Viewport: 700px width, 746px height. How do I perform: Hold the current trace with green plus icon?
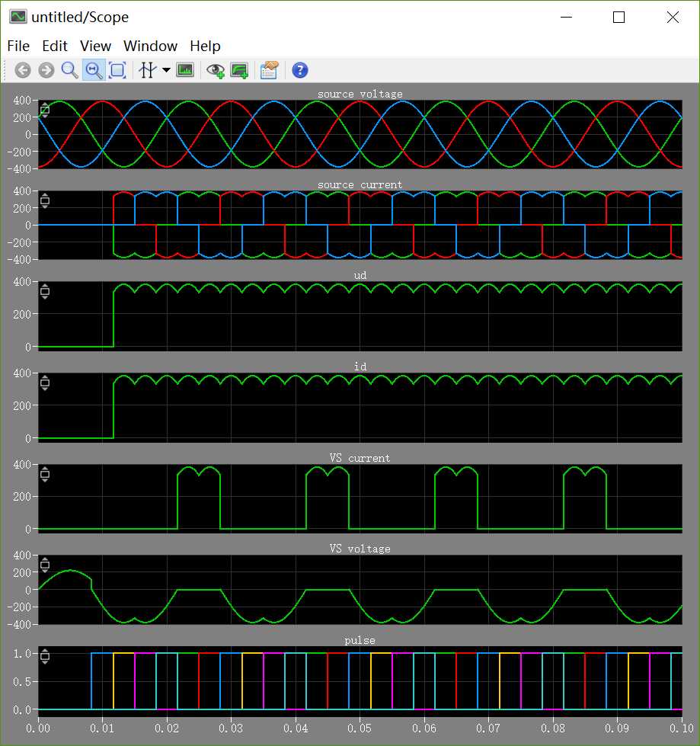239,70
